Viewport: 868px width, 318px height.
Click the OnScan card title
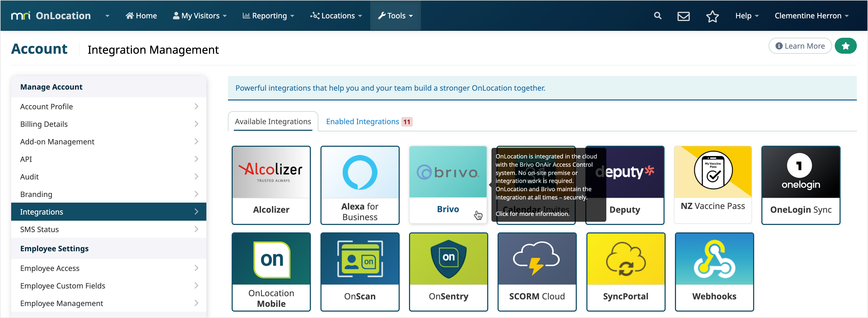click(360, 296)
